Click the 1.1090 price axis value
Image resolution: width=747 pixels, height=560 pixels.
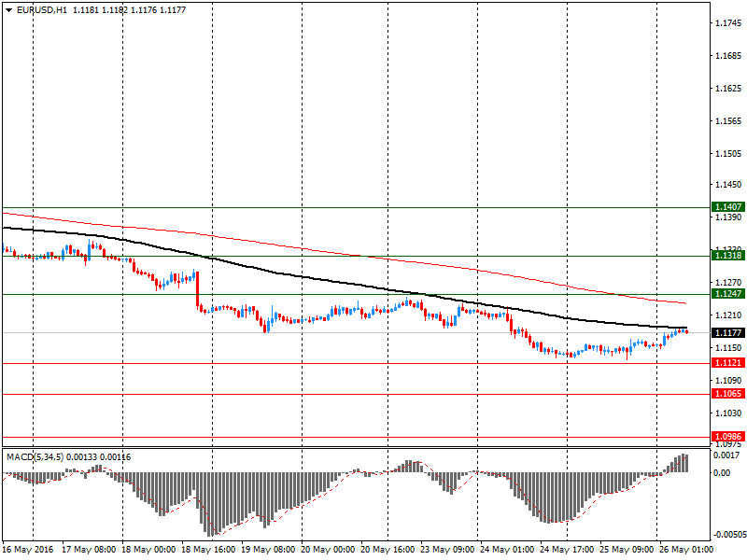[x=728, y=380]
